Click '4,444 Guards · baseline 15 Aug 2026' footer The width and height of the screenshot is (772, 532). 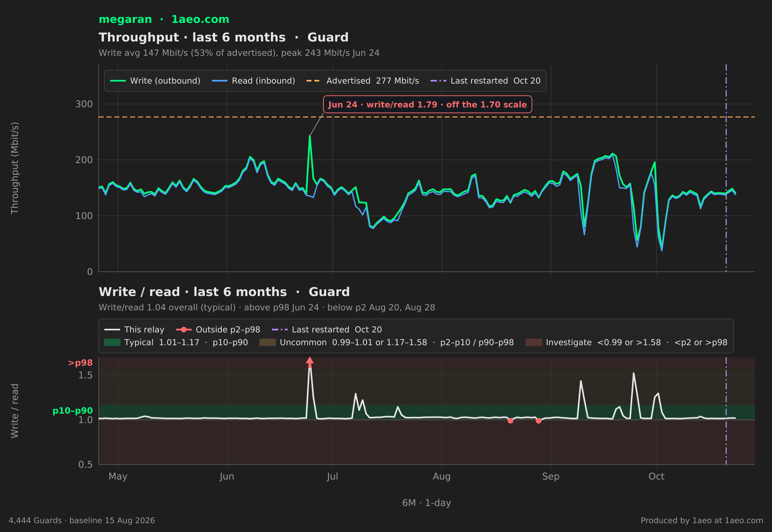(x=82, y=521)
